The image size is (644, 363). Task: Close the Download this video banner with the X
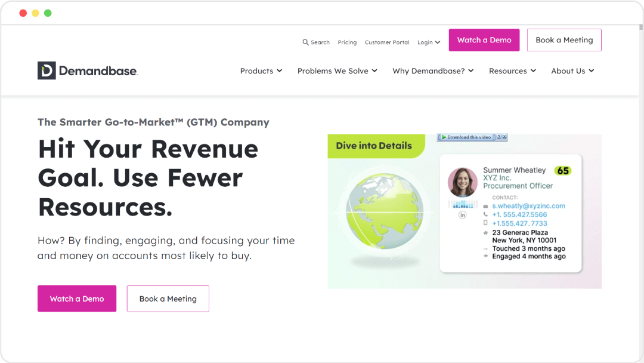(x=504, y=137)
